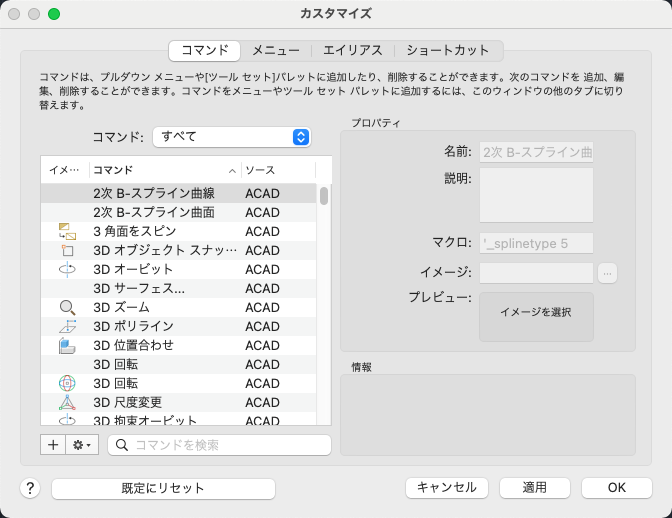Open the コマンド filter dropdown showing すべて

pos(232,137)
